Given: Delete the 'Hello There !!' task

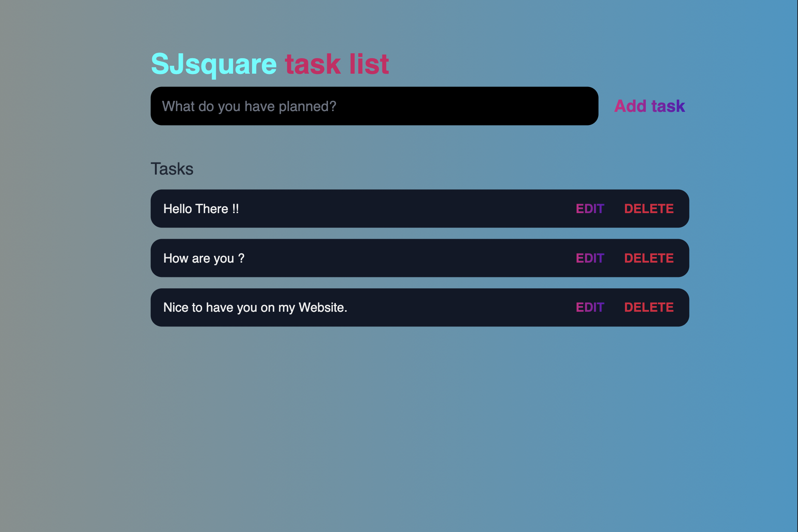Looking at the screenshot, I should click(x=649, y=209).
